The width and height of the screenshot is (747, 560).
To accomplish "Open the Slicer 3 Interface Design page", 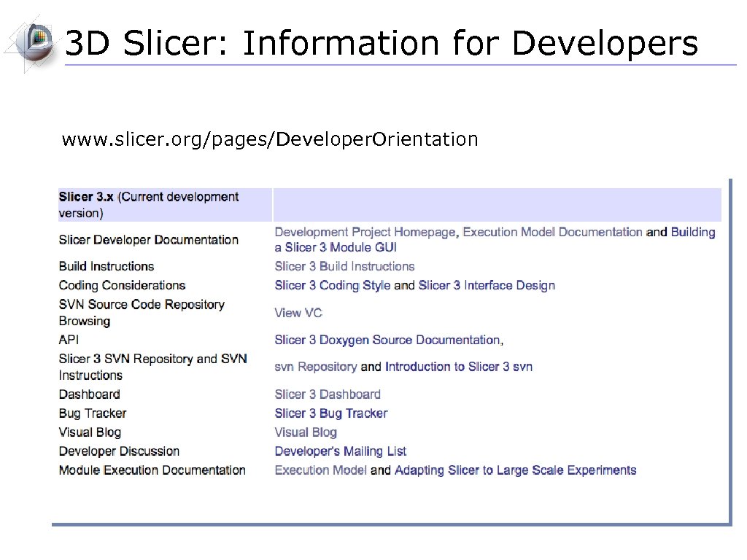I will tap(487, 285).
